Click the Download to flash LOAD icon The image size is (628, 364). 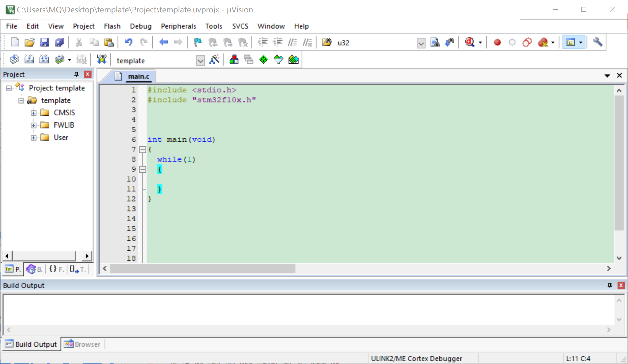[x=101, y=60]
